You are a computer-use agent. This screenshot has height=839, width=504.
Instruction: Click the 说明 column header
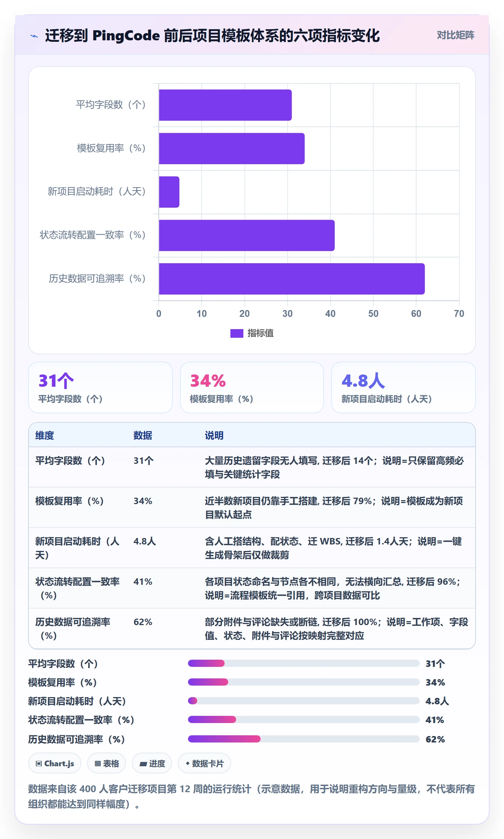point(214,435)
